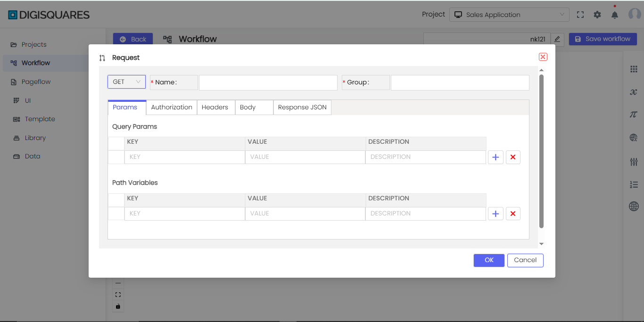
Task: Add a Query Params row
Action: coord(495,157)
